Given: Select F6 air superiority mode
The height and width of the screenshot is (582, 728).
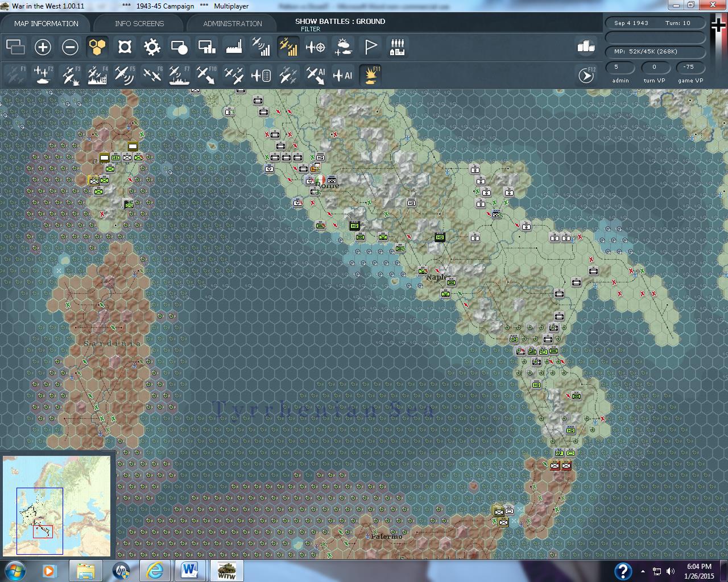Looking at the screenshot, I should pos(152,75).
